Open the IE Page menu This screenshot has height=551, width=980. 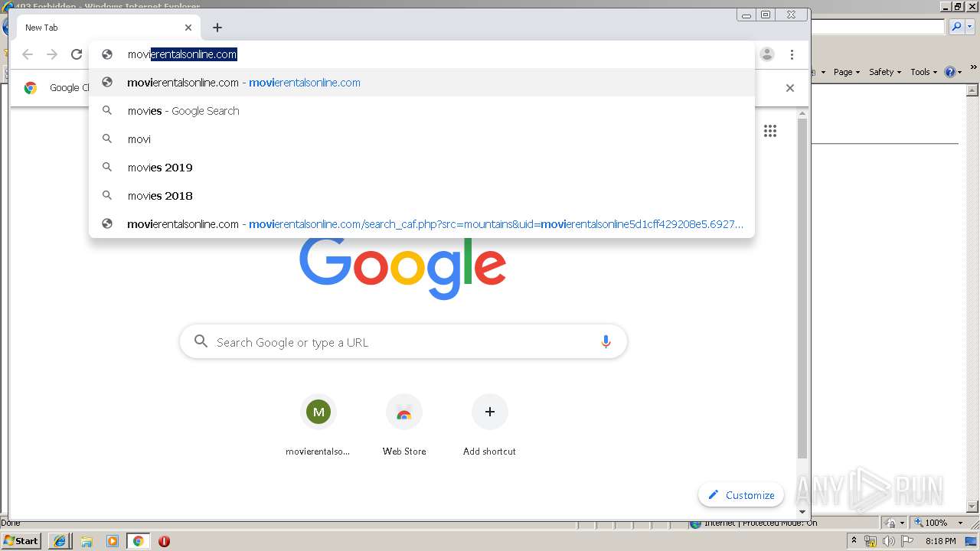point(846,72)
